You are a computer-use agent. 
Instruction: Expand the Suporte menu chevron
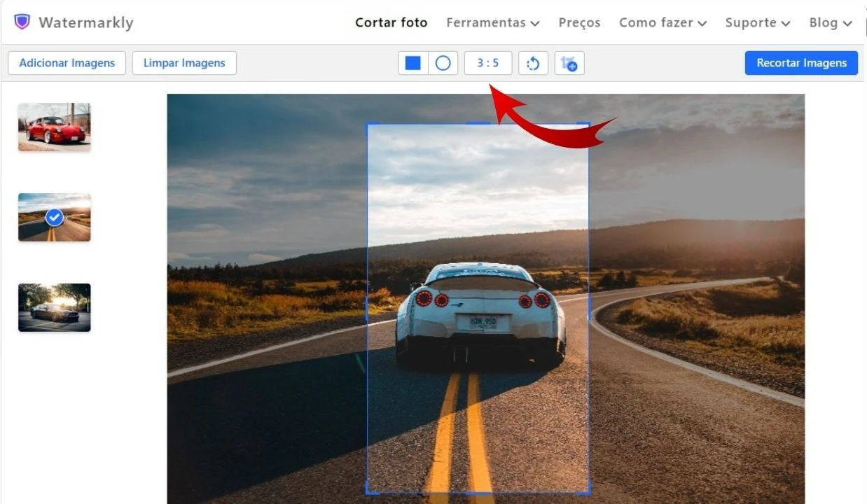point(786,22)
